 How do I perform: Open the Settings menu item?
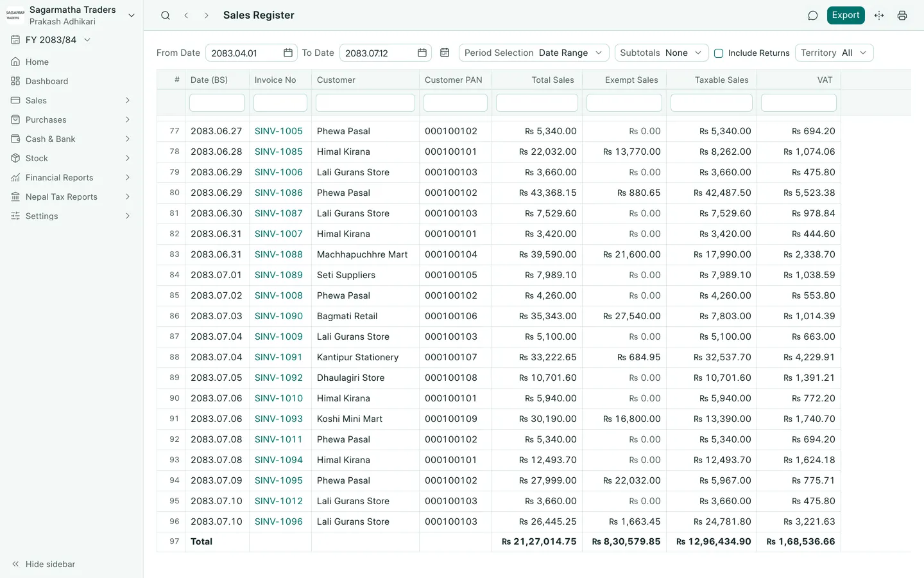pos(71,216)
